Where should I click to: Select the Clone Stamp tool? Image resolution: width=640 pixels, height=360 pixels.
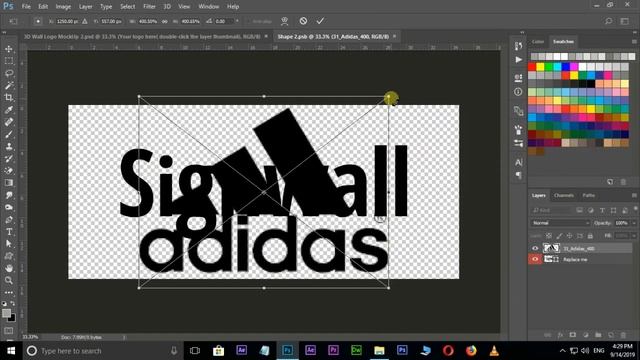9,147
